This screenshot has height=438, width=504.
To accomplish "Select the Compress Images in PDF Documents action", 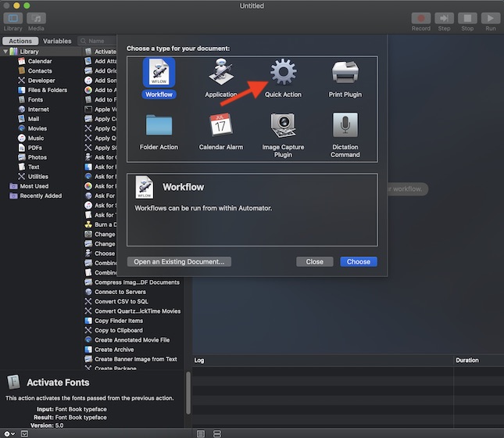I will 137,282.
